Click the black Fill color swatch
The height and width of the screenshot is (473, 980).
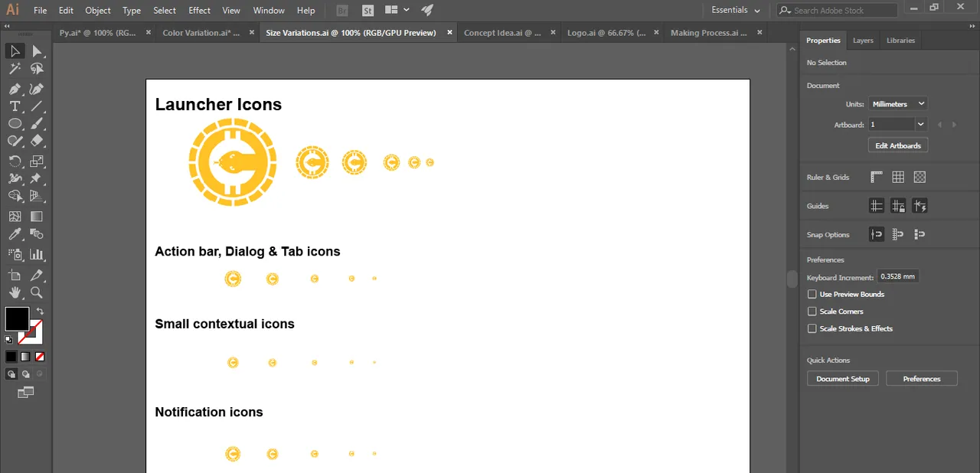[x=17, y=319]
